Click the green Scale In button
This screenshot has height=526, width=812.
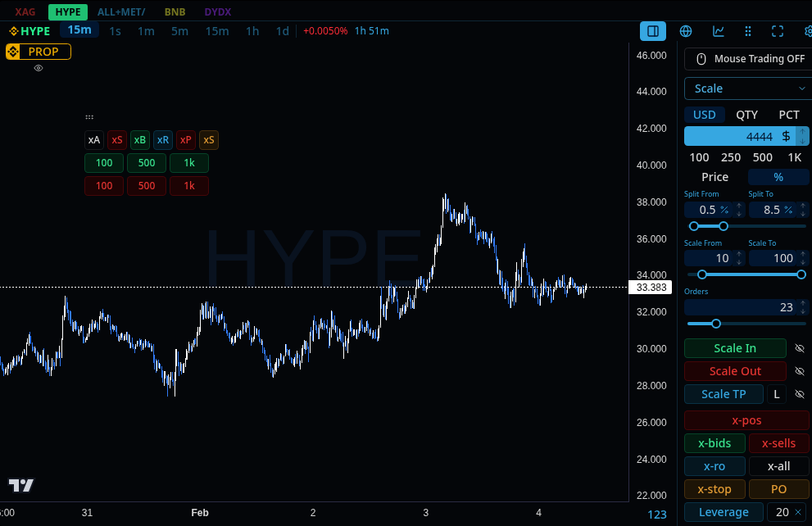click(x=735, y=348)
